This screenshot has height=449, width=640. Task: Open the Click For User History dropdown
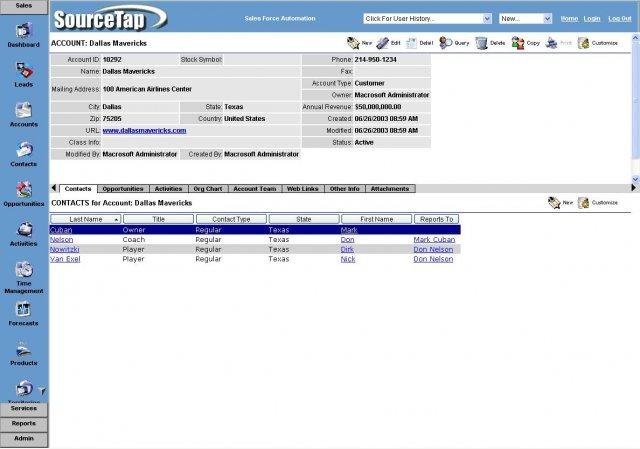click(x=427, y=18)
